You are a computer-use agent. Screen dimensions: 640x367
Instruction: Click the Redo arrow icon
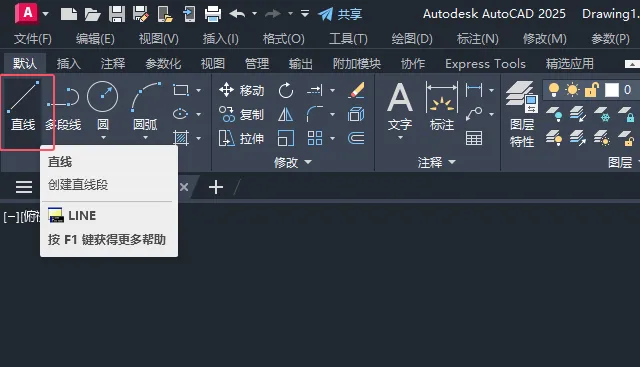273,14
